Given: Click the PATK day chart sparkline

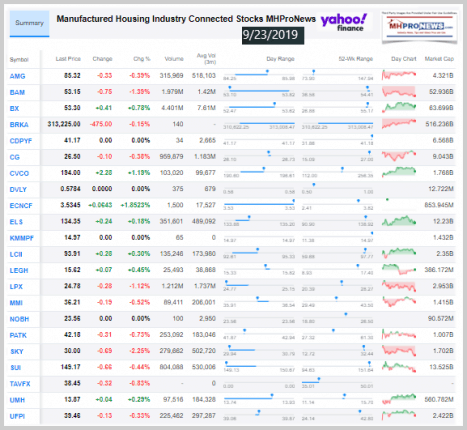Looking at the screenshot, I should point(399,334).
